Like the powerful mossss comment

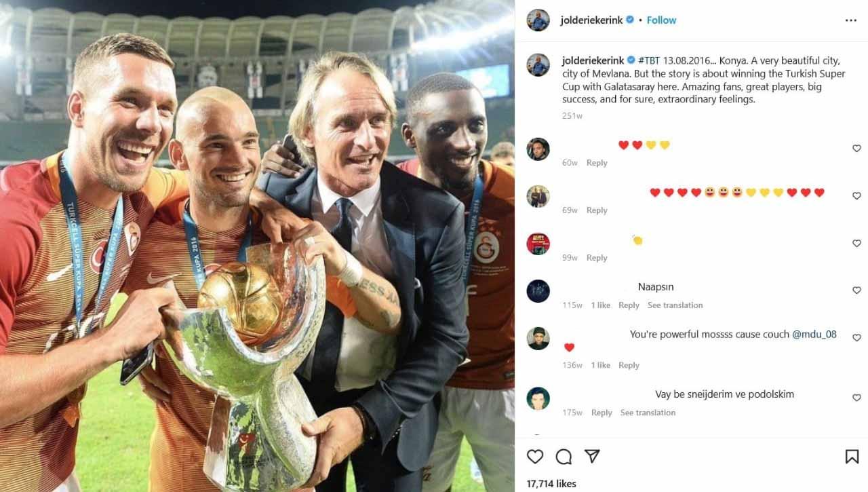pyautogui.click(x=856, y=338)
